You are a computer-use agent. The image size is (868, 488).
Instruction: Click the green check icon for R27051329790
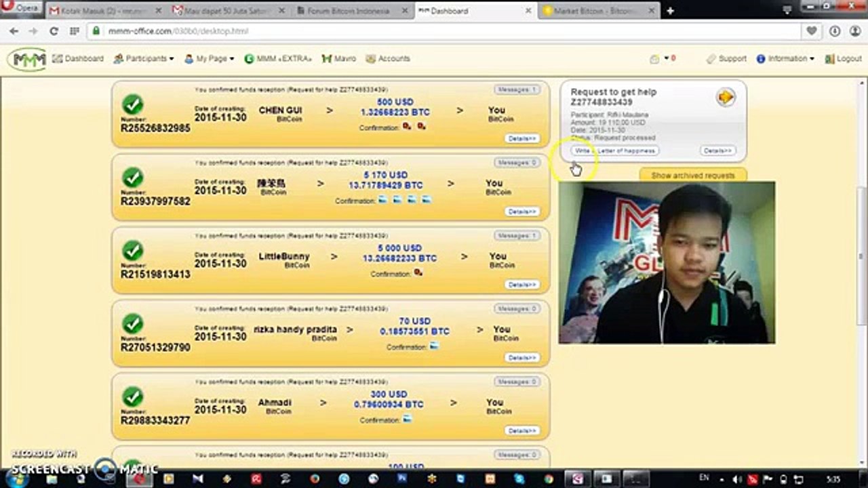[133, 324]
